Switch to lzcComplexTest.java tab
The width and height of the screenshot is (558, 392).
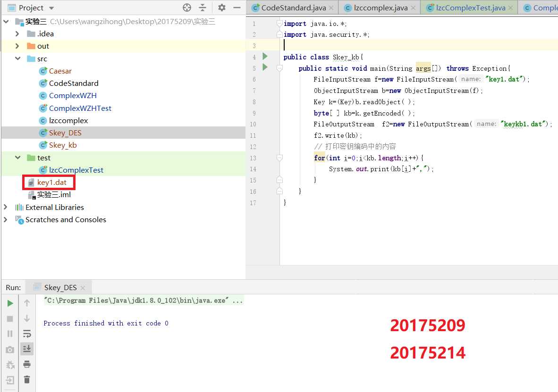pyautogui.click(x=471, y=8)
